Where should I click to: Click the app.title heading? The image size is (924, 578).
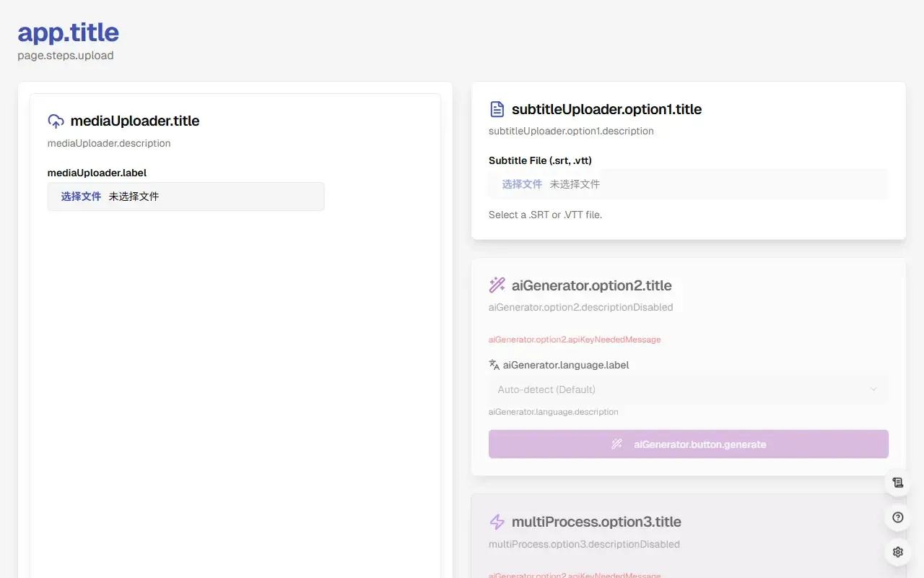coord(68,33)
